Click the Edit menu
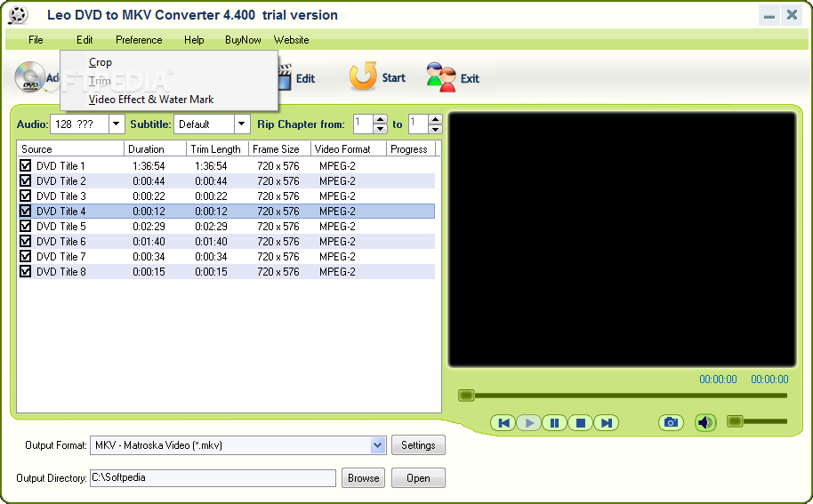The width and height of the screenshot is (813, 504). click(x=85, y=40)
